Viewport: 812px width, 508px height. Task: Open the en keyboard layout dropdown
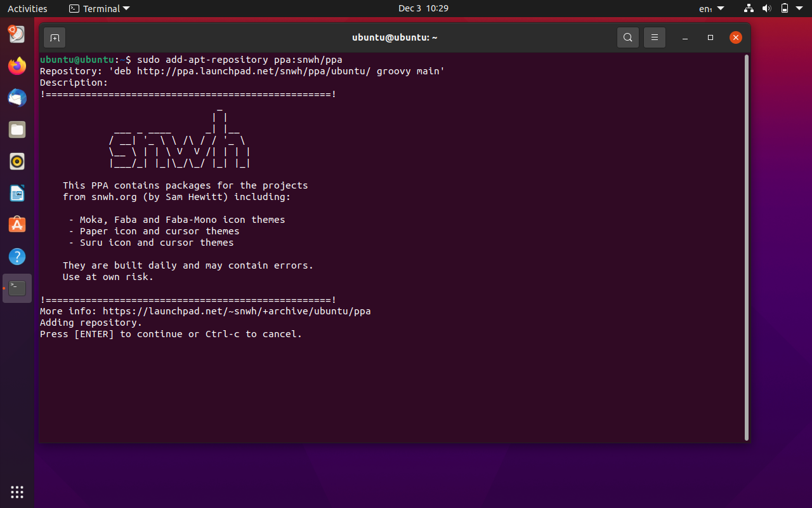click(711, 8)
